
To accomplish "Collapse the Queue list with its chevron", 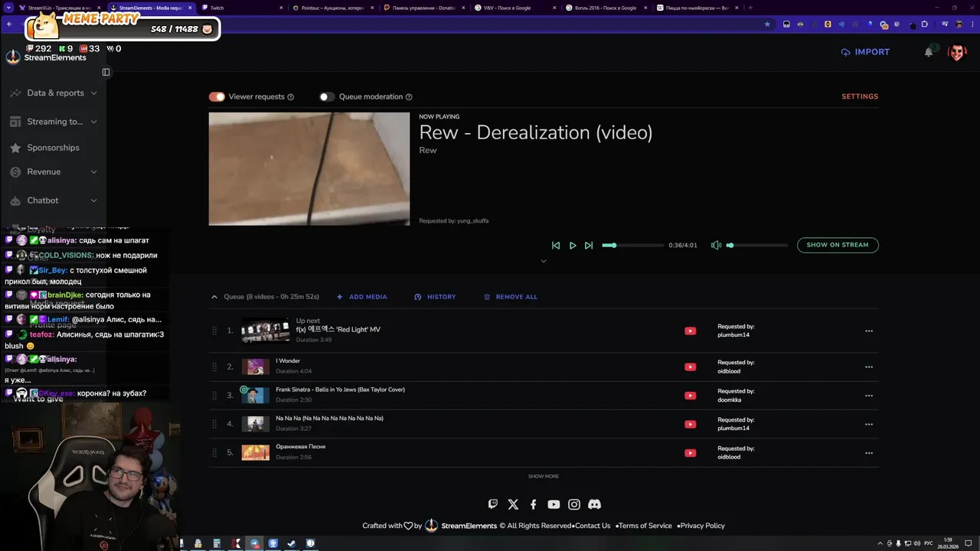I will point(214,297).
